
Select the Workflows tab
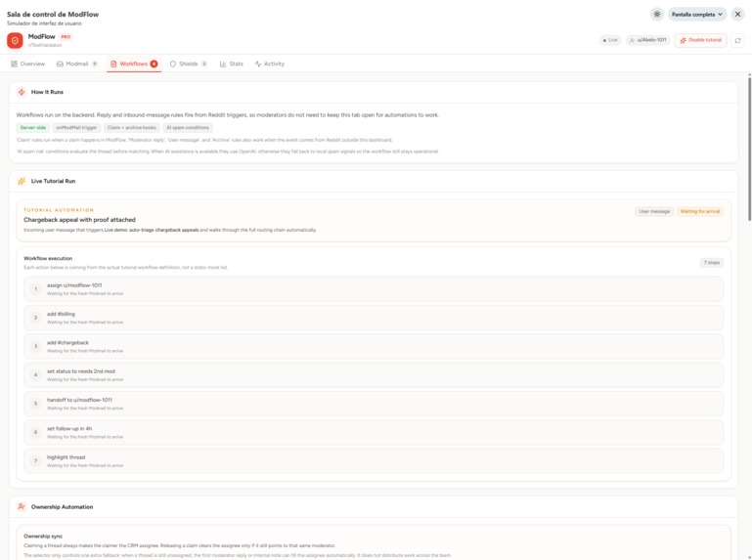(134, 64)
